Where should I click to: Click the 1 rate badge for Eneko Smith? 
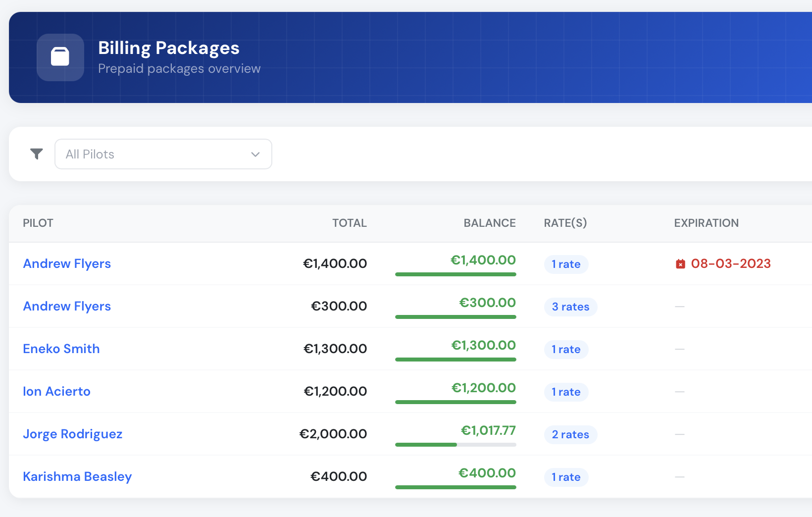pyautogui.click(x=566, y=350)
